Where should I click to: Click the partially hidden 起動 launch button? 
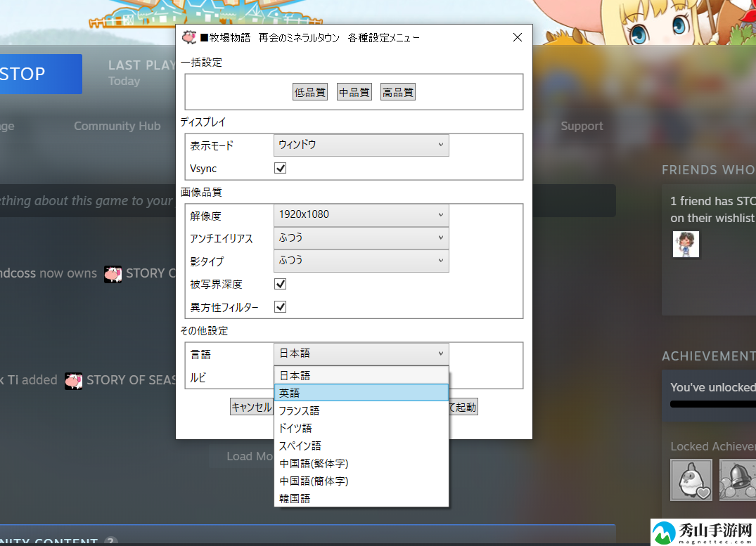click(463, 407)
